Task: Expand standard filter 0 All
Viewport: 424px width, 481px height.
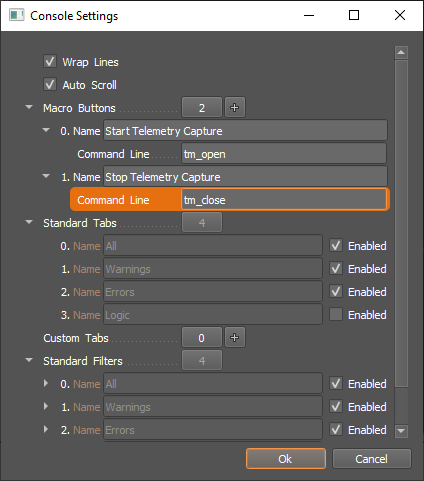Action: click(x=46, y=383)
